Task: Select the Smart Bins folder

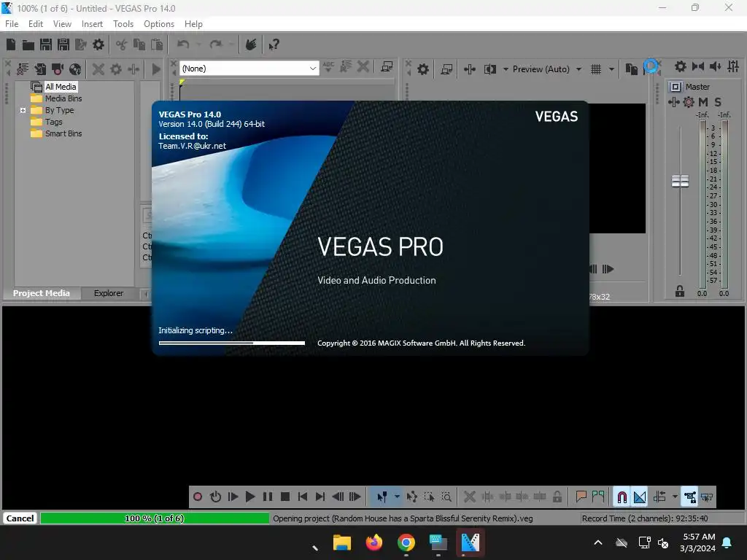Action: [x=63, y=134]
